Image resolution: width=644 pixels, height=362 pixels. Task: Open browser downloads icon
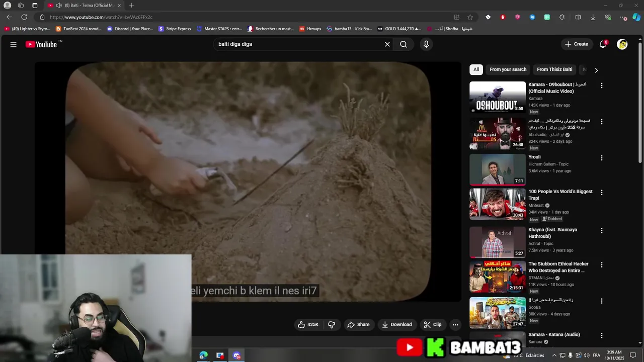pos(593,17)
